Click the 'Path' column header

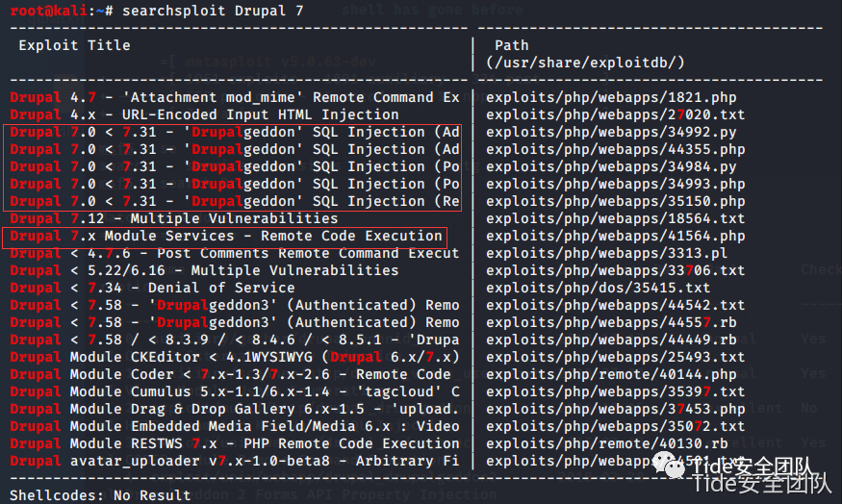tap(511, 45)
